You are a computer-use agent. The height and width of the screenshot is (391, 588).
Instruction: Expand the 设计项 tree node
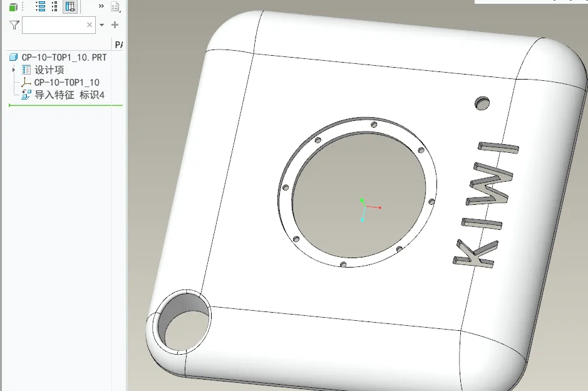[x=14, y=70]
